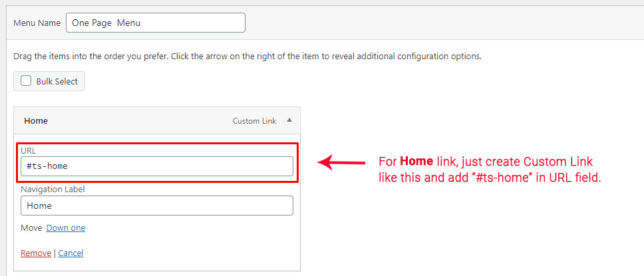This screenshot has height=276, width=644.
Task: Remove the Home menu item
Action: pos(36,253)
